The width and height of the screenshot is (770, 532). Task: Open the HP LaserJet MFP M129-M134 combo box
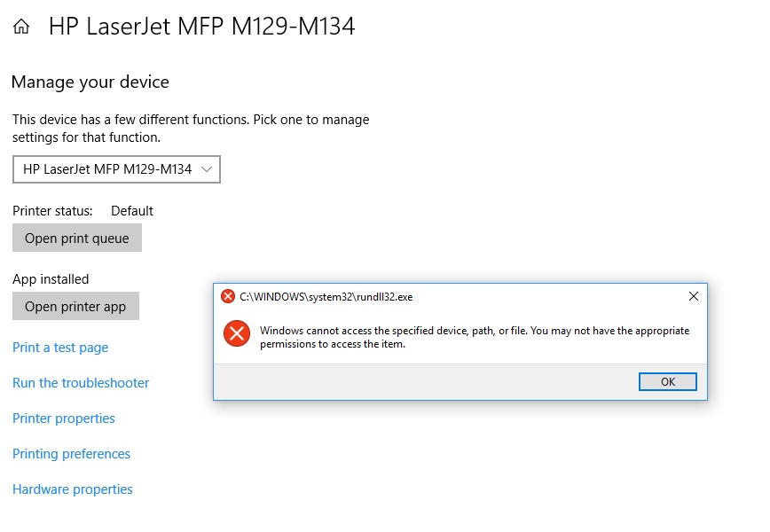coord(116,169)
